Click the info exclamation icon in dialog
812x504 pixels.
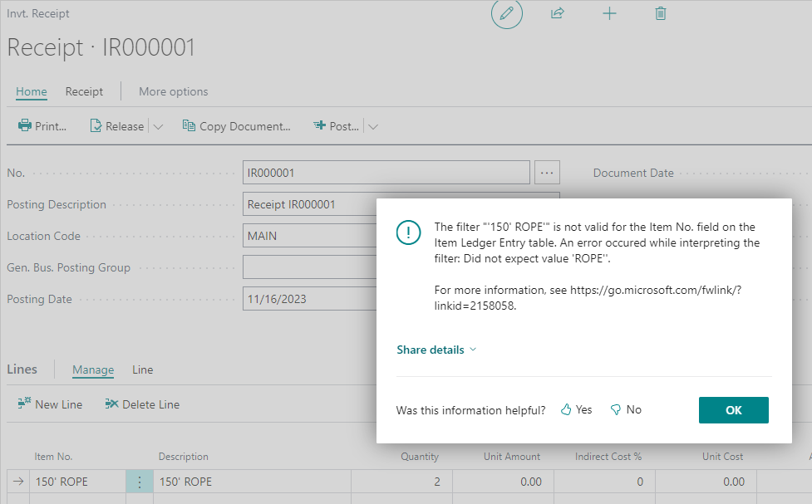[408, 232]
